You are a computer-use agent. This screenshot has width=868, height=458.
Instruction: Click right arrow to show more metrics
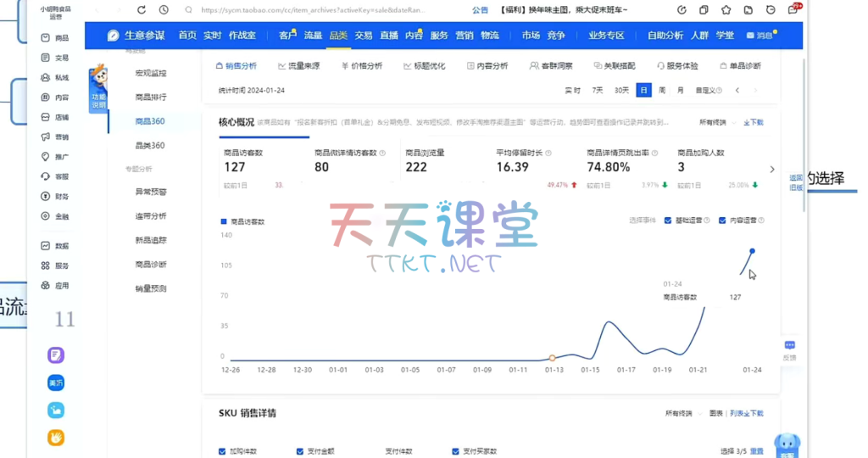[x=771, y=170]
